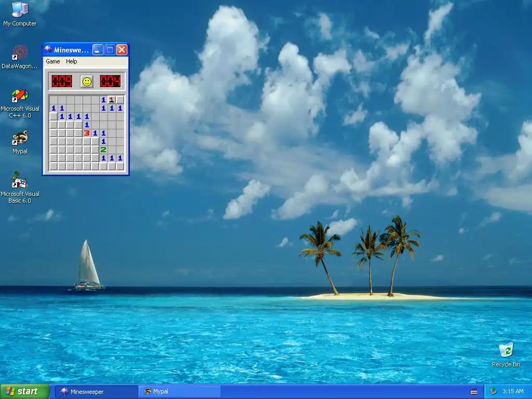Select Microsoft Visual Basic 6.0 shortcut
532x399 pixels.
(20, 187)
